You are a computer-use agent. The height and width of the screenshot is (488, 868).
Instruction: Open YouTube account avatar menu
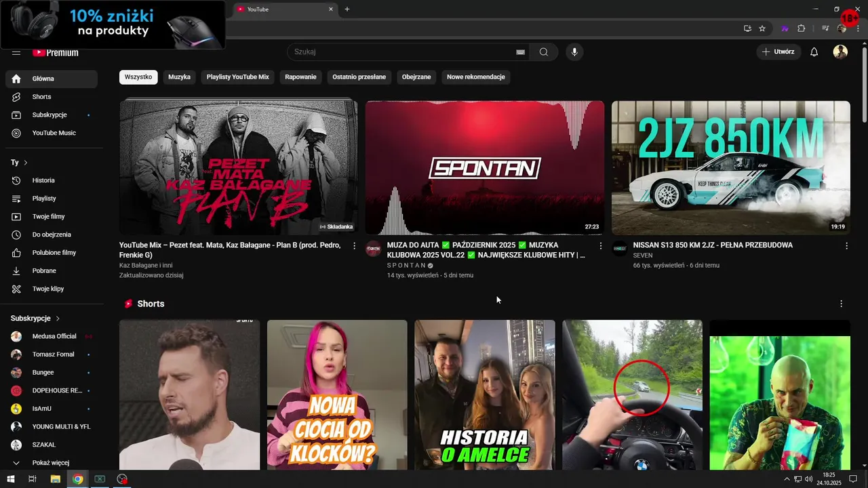click(840, 52)
